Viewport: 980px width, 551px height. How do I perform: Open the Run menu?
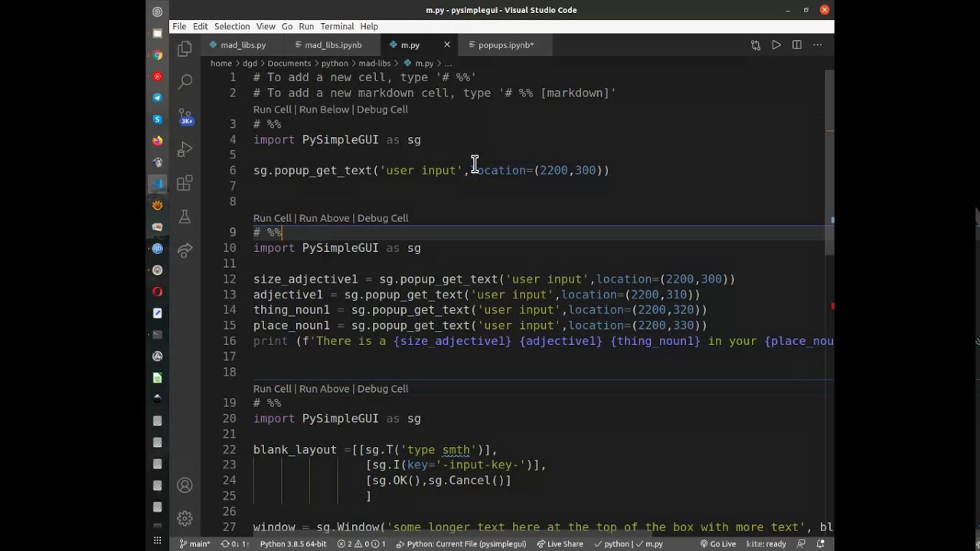point(306,26)
